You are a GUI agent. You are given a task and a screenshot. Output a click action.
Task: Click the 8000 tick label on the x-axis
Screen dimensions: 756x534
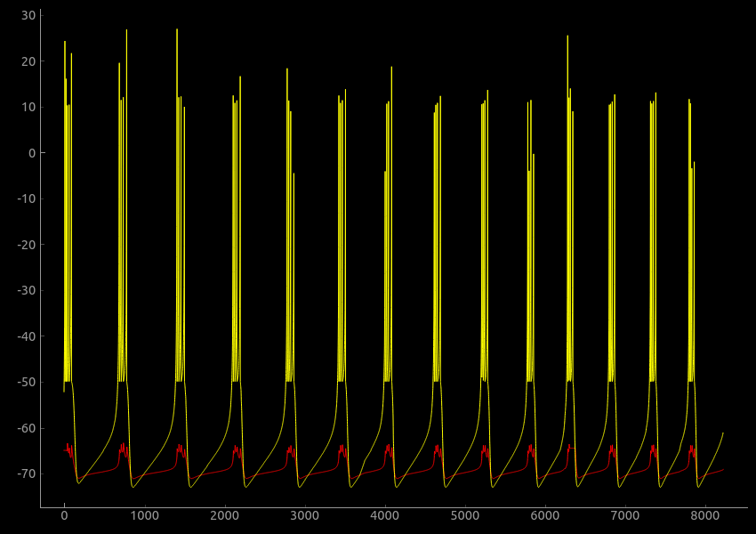pos(704,515)
